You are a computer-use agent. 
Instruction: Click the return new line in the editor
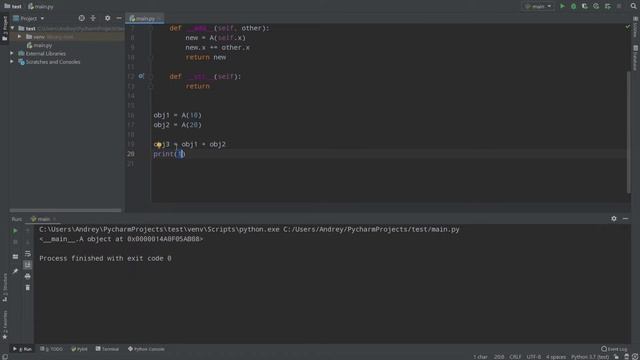pyautogui.click(x=206, y=57)
